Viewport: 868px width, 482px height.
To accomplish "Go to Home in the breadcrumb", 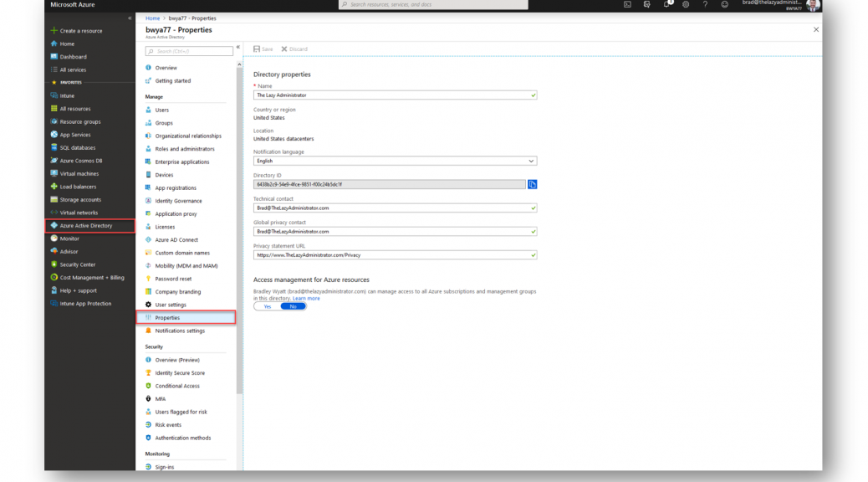I will coord(152,18).
